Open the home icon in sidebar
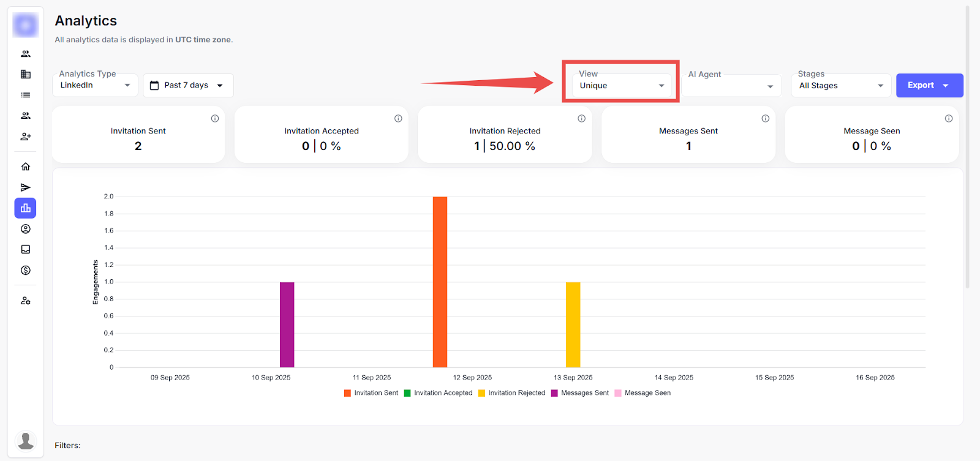This screenshot has width=980, height=461. click(26, 167)
